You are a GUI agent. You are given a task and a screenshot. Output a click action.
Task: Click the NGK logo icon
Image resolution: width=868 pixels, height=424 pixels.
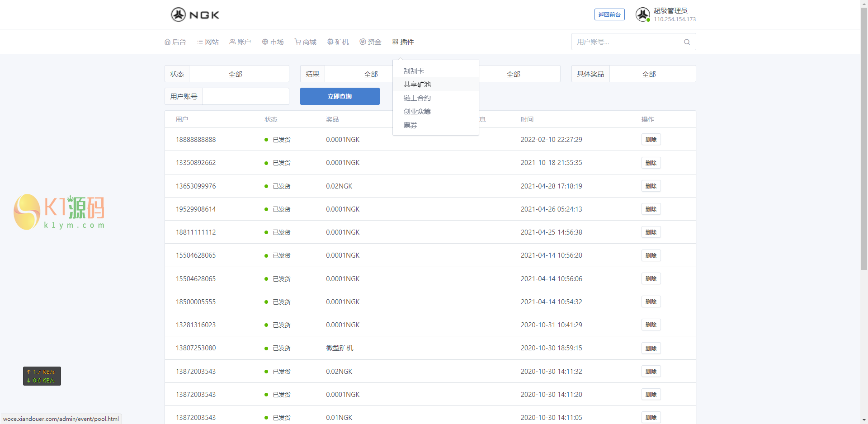point(179,15)
